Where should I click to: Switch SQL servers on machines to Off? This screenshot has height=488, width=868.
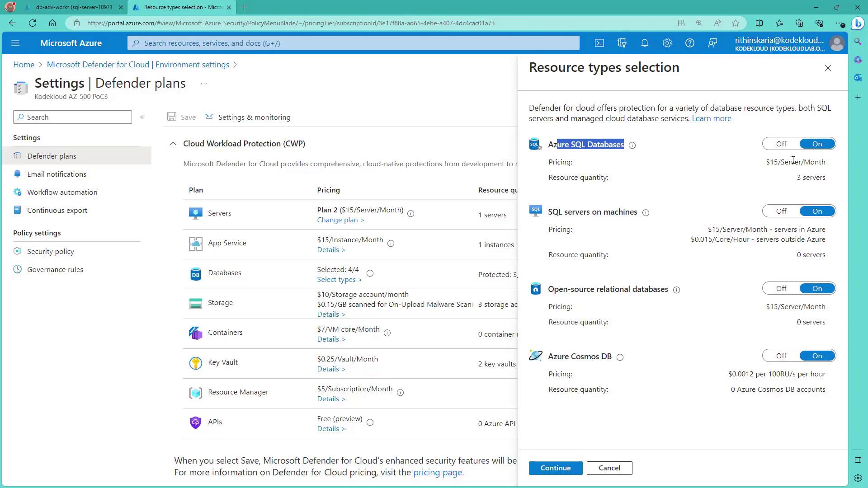click(781, 211)
